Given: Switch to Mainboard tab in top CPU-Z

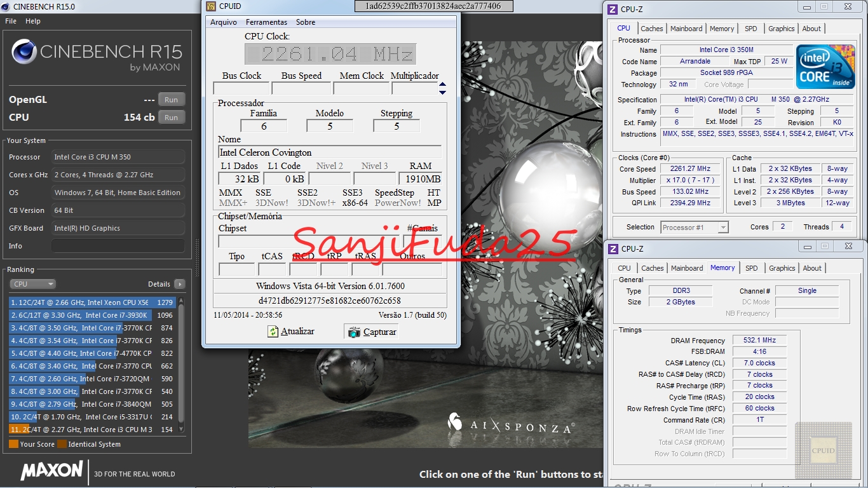Looking at the screenshot, I should [686, 29].
